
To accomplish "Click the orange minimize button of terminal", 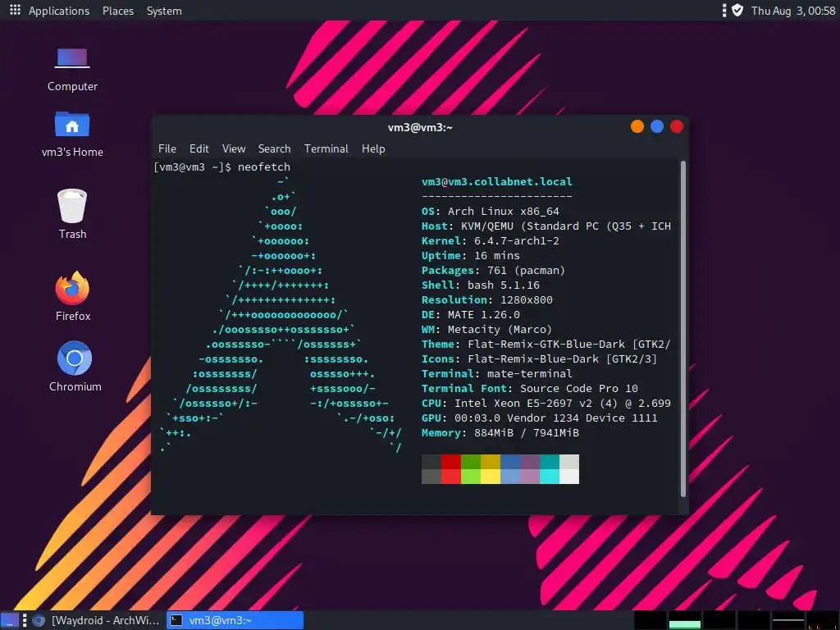I will click(x=637, y=126).
